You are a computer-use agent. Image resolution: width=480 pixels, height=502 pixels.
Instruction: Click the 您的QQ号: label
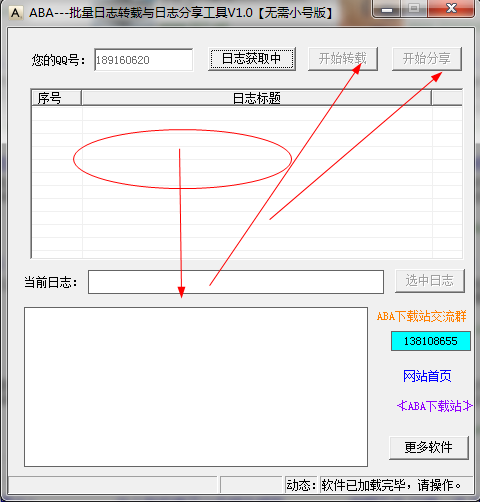tap(58, 60)
